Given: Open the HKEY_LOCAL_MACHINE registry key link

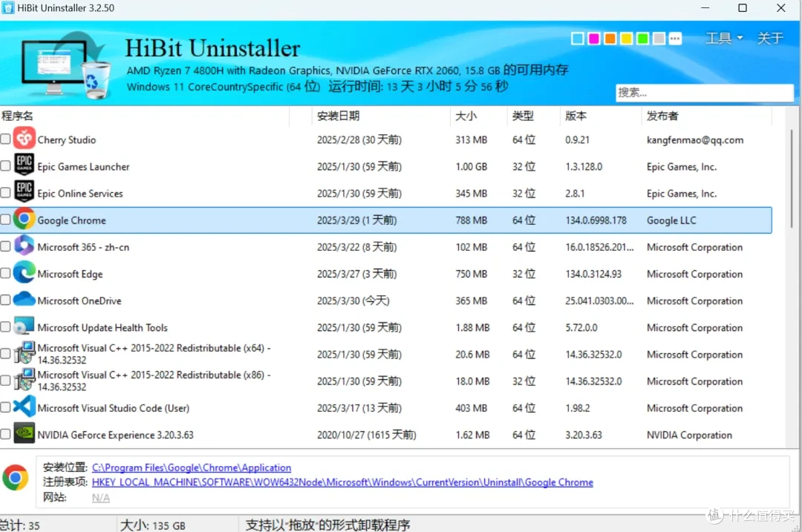Looking at the screenshot, I should click(342, 482).
